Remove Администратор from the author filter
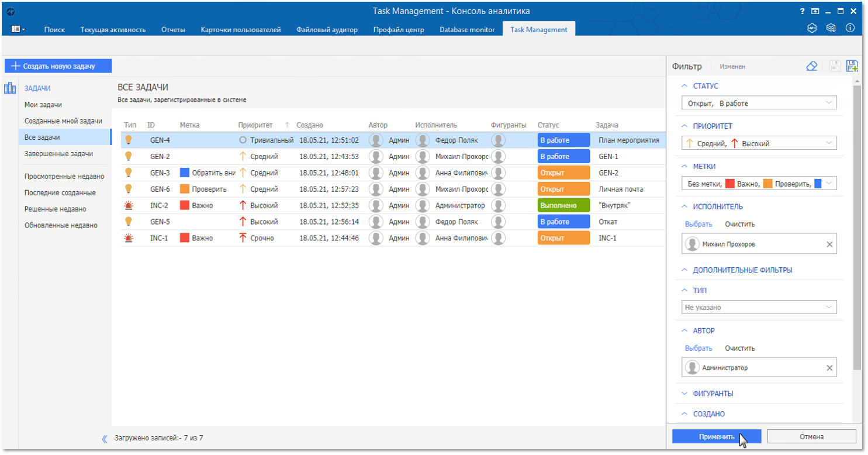The height and width of the screenshot is (455, 868). (829, 368)
